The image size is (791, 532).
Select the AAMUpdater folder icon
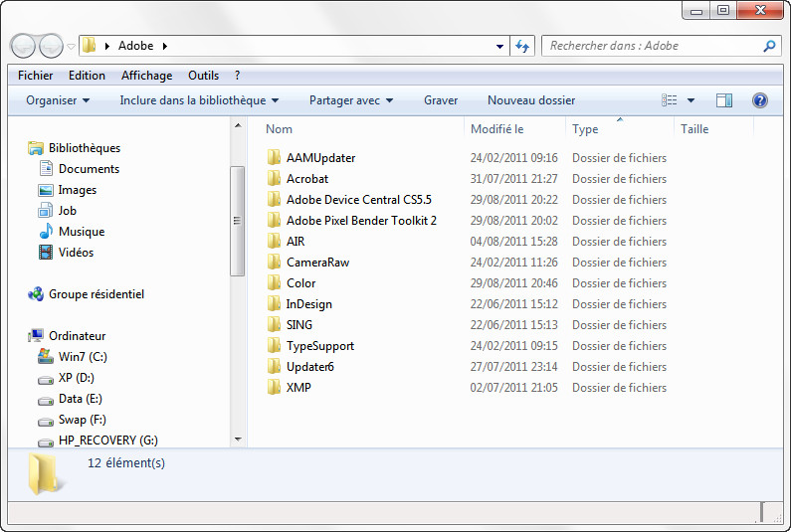tap(274, 158)
